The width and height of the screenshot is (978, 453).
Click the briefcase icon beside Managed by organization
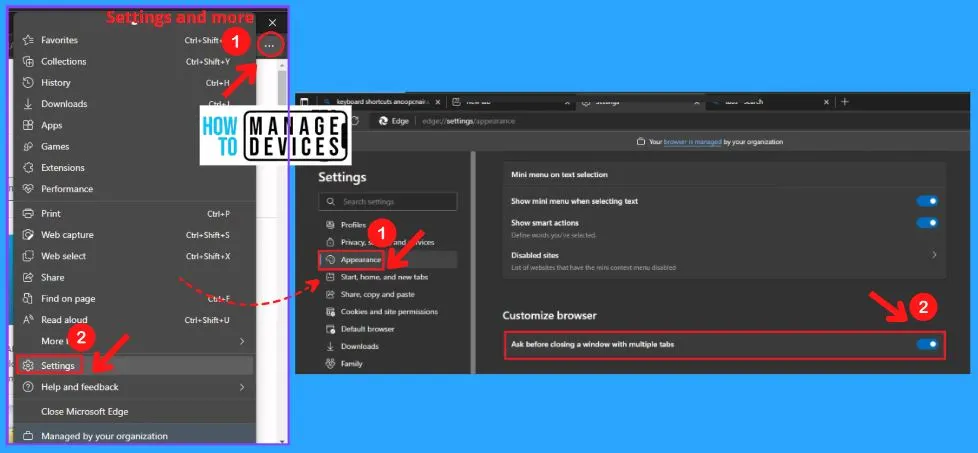click(x=27, y=436)
